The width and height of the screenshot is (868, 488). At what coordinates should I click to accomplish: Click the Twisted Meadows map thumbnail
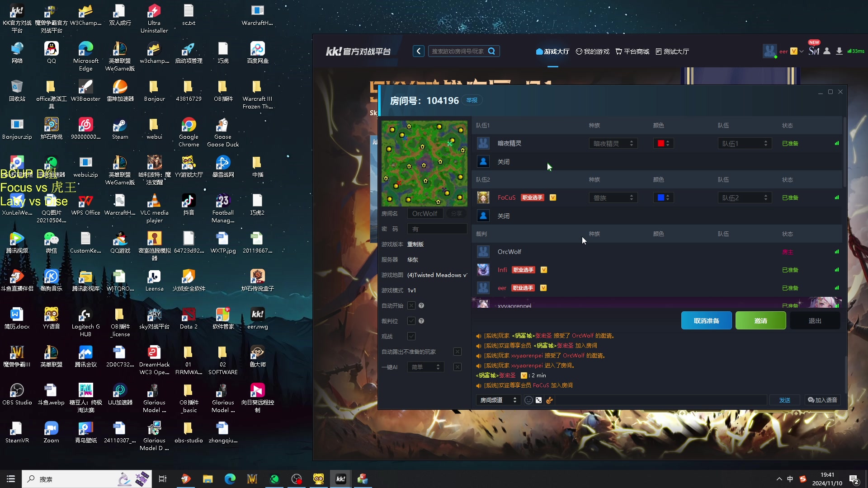[424, 163]
